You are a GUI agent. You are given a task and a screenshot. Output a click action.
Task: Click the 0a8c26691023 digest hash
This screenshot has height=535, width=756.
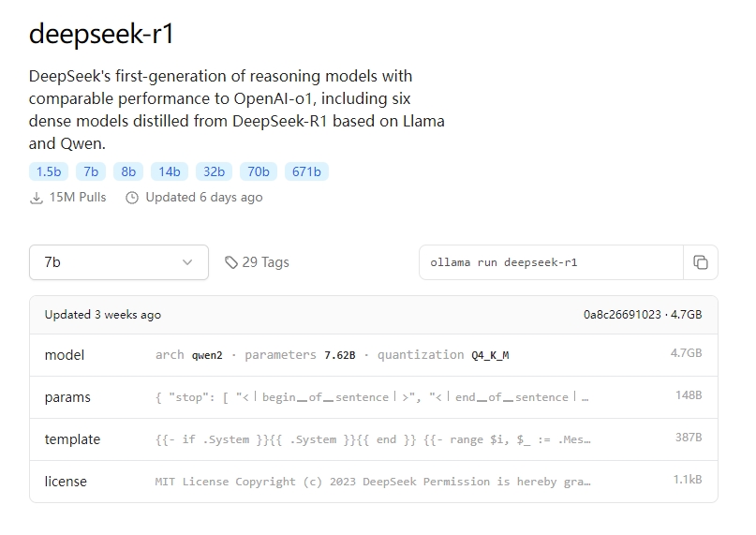tap(622, 315)
